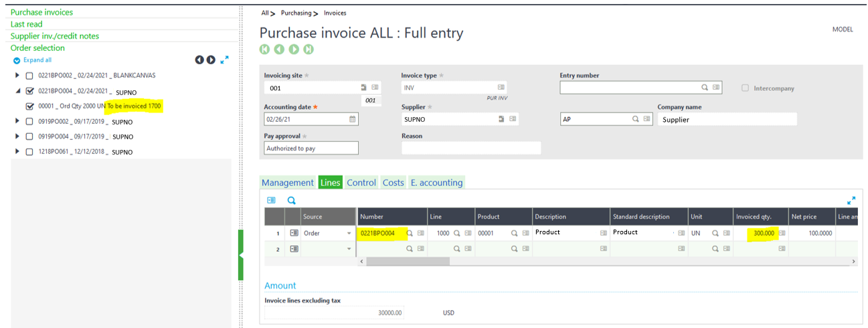Open card view icon above lines grid

[271, 200]
